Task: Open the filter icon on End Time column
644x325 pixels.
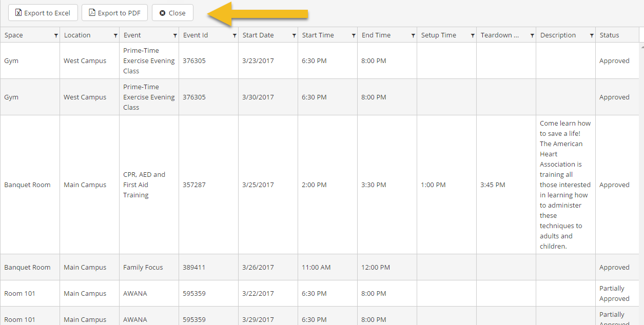Action: pos(413,35)
